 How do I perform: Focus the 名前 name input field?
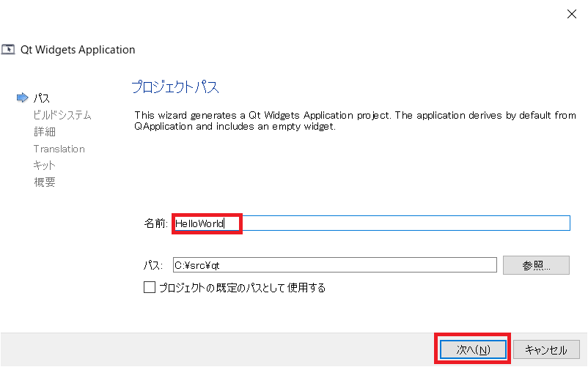(372, 223)
